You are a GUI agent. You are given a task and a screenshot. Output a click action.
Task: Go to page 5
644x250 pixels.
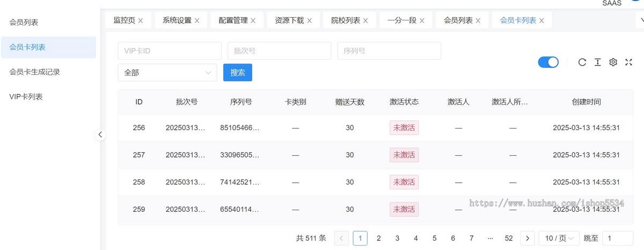click(435, 238)
